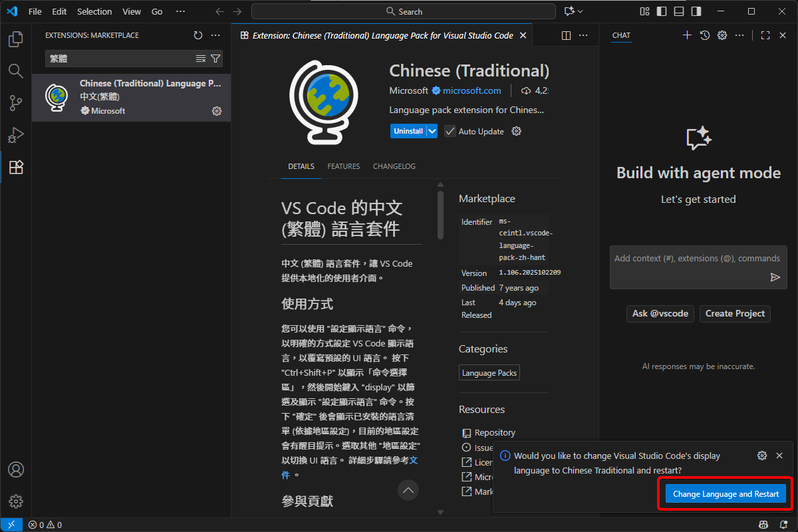Open the Explorer view in activity bar
Image resolution: width=798 pixels, height=532 pixels.
(16, 40)
